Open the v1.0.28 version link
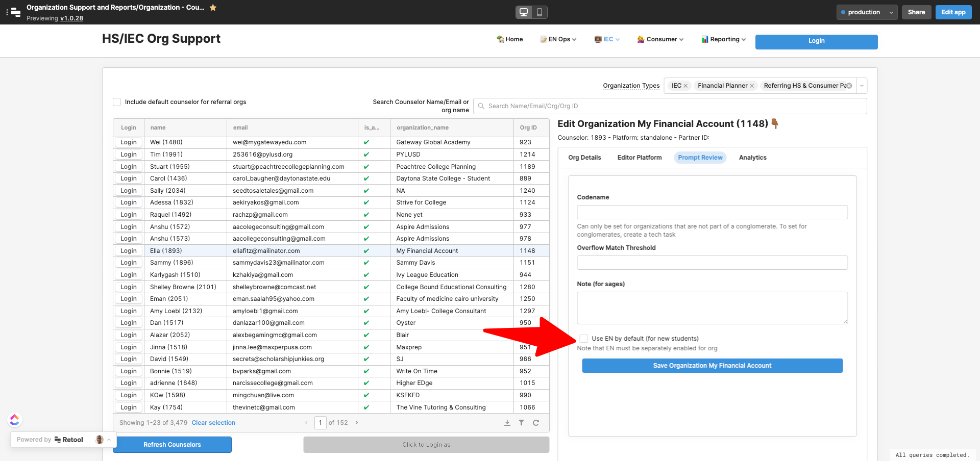The image size is (980, 461). point(71,18)
